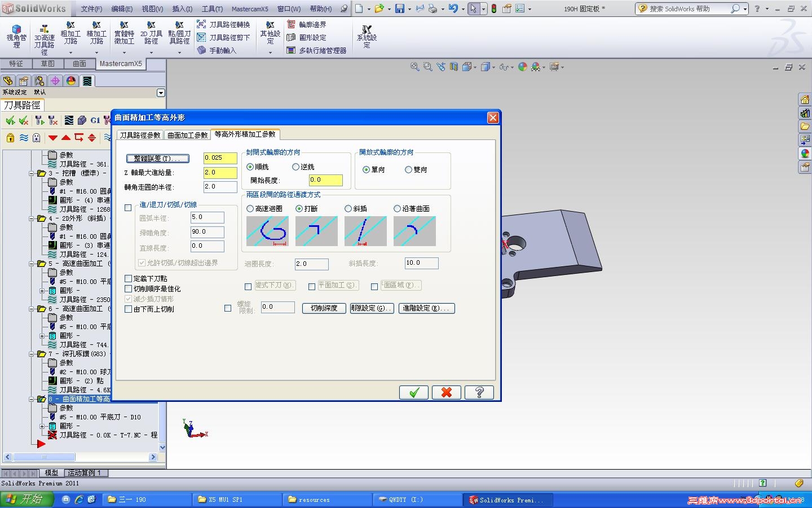Open 精加工刀路 dropdown arrow
The height and width of the screenshot is (508, 812).
tap(97, 53)
